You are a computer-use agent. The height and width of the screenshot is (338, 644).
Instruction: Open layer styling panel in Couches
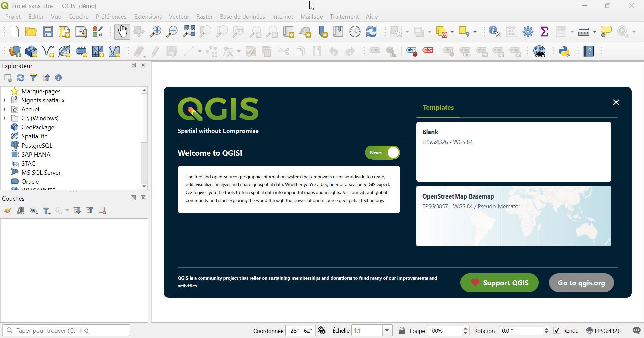[x=8, y=210]
